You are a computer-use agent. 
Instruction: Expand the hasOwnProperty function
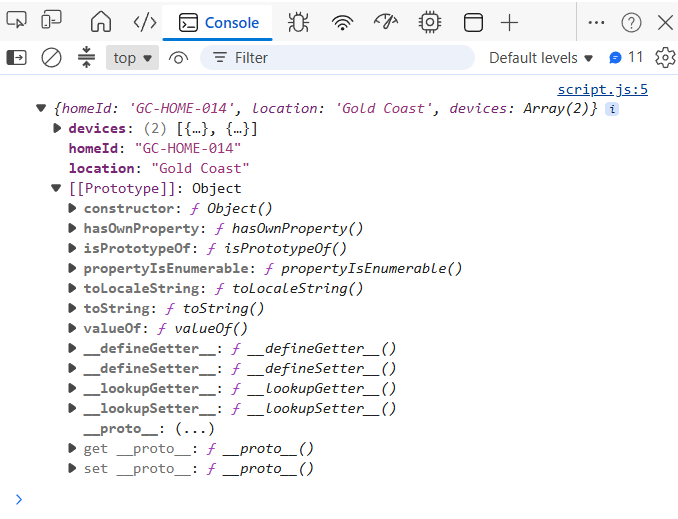(72, 228)
